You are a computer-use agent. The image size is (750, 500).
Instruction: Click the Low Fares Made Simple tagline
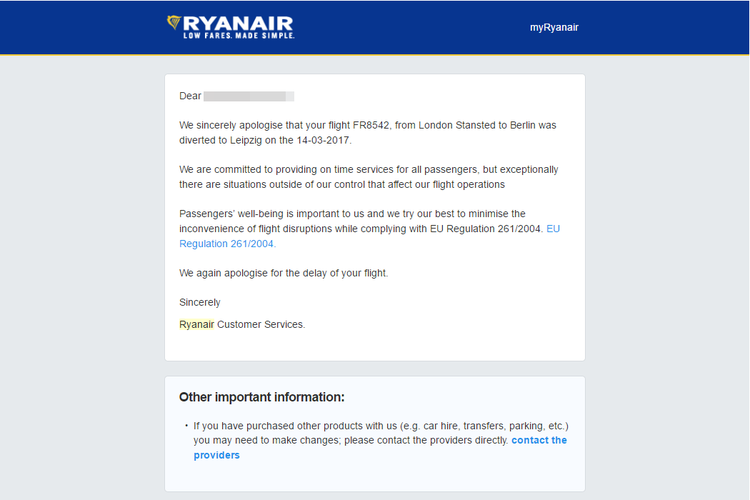pyautogui.click(x=239, y=36)
